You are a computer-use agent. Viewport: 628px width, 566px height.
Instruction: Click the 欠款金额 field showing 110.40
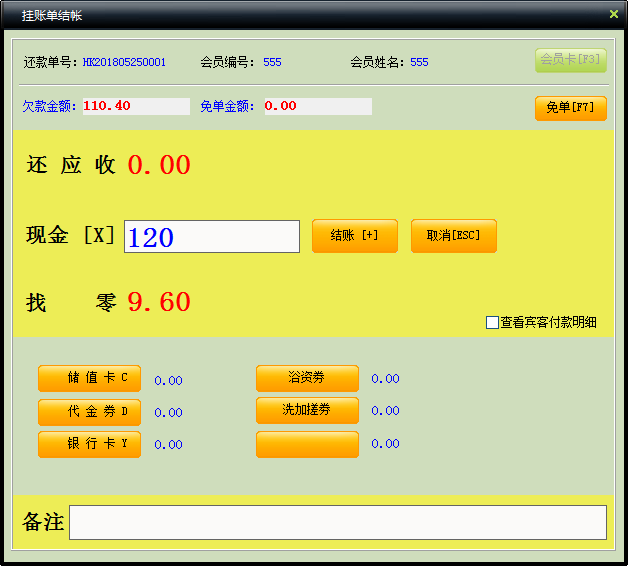pos(135,106)
